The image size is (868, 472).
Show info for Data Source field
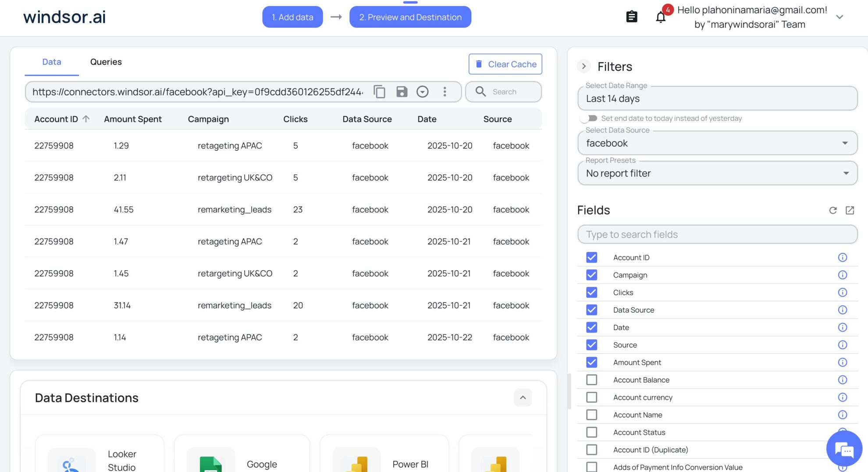(842, 310)
